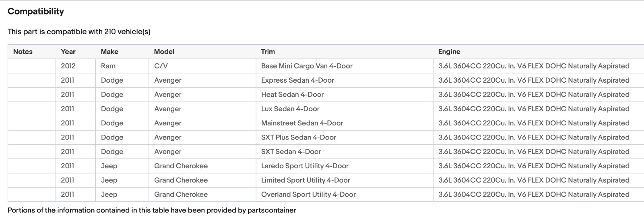Select Express Sedan 4-Door trim cell
644x219 pixels.
pyautogui.click(x=345, y=80)
